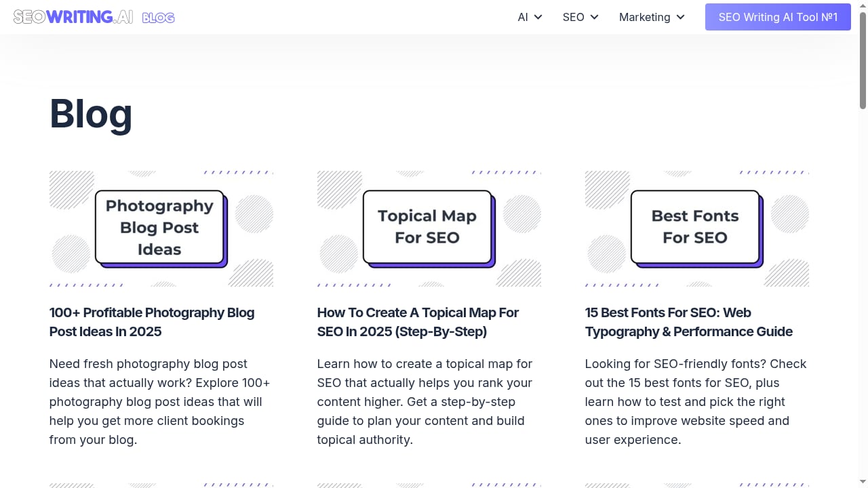Click the SEOWRITING.AI logo
Screen dimensions: 868x488
pyautogui.click(x=73, y=17)
